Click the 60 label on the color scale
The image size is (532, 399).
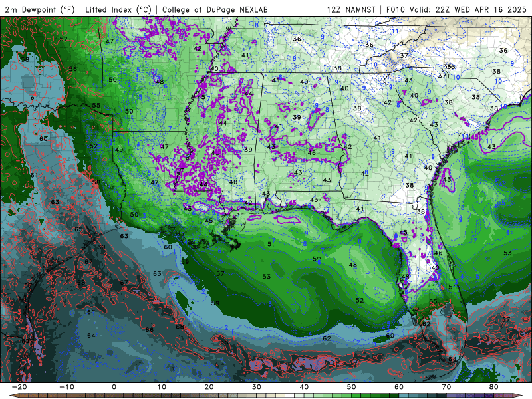399,387
